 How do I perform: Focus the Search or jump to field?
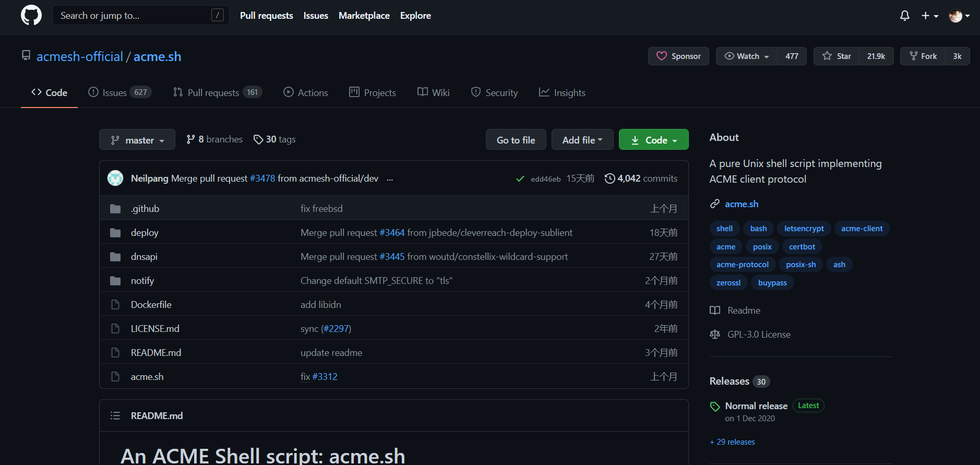click(140, 16)
